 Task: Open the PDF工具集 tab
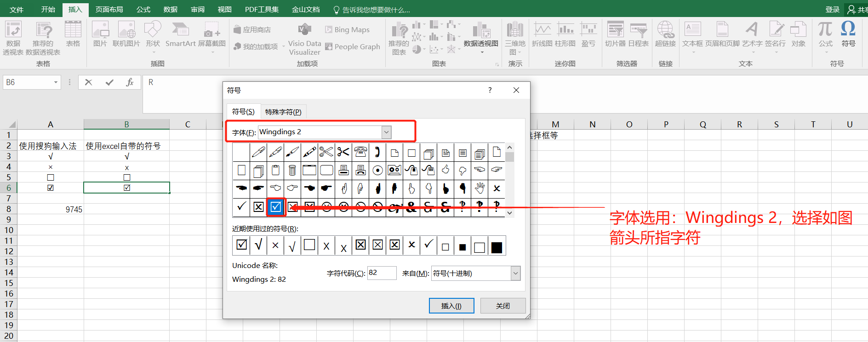(262, 9)
